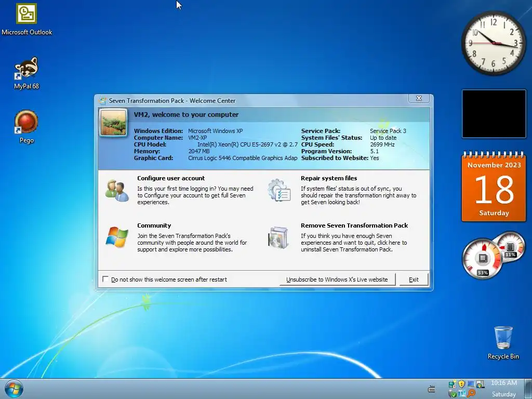This screenshot has height=399, width=532.
Task: Click the Show Desktop strip by the clock
Action: (528, 389)
